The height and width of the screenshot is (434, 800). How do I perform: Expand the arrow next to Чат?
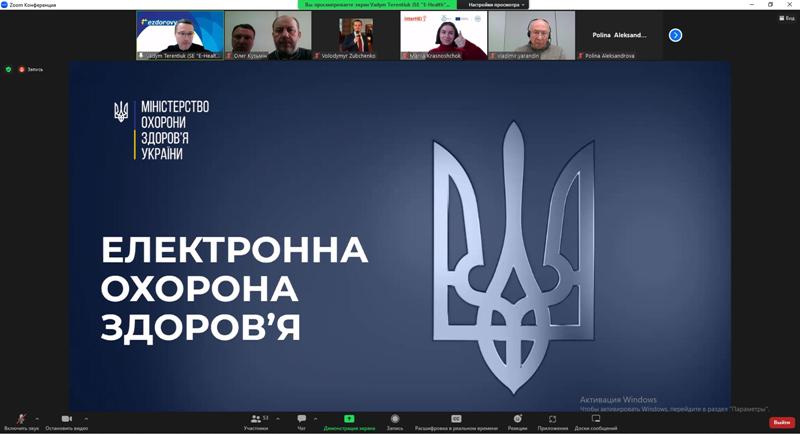point(315,419)
